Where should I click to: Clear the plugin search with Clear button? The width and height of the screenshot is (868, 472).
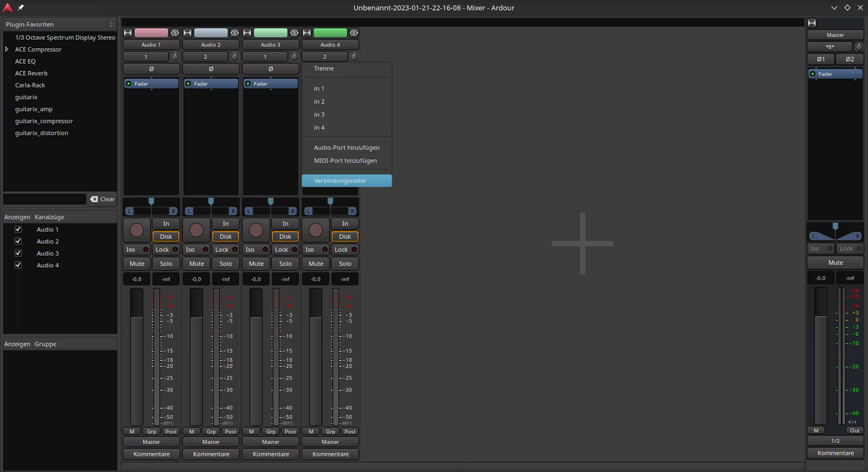(102, 199)
